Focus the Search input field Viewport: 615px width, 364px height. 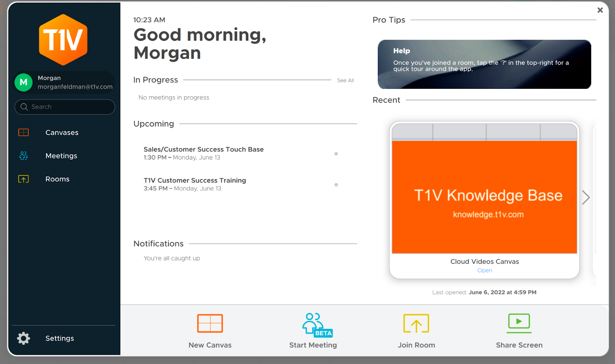click(65, 107)
